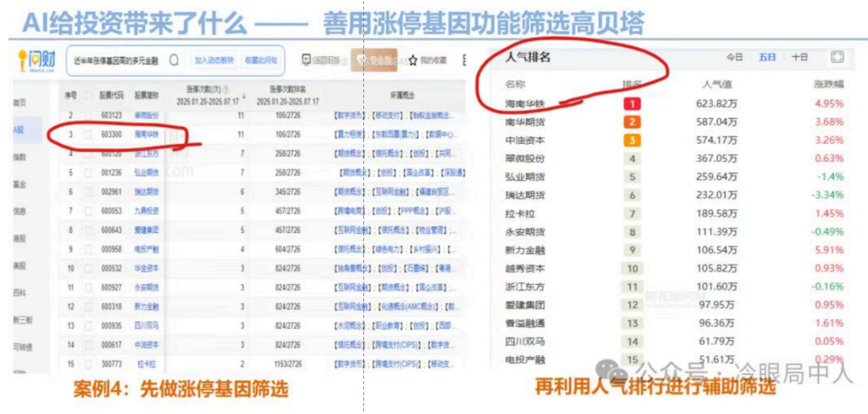Click the 【PPP概念】 concept link
This screenshot has width=868, height=414.
coord(414,211)
